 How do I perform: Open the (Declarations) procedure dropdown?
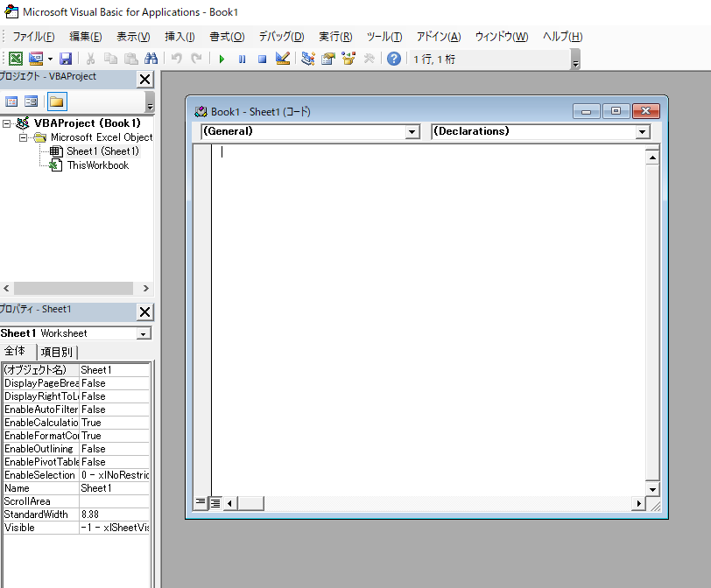pyautogui.click(x=643, y=132)
